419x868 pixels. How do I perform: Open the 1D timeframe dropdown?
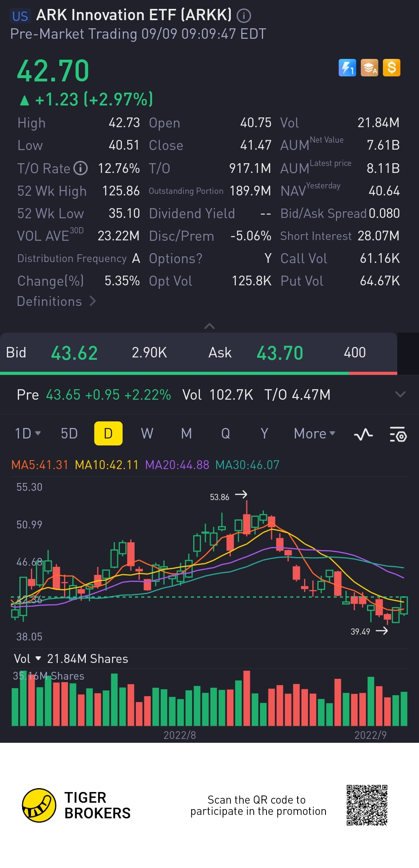(x=28, y=433)
